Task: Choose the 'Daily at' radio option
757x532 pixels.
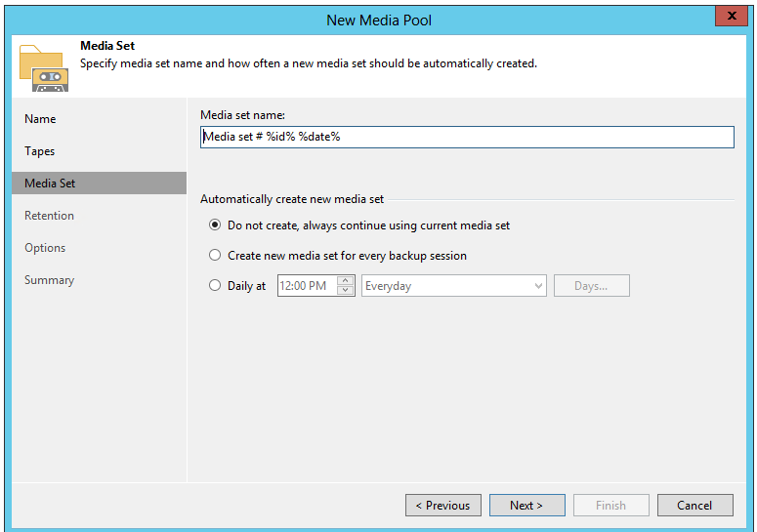Action: coord(215,286)
